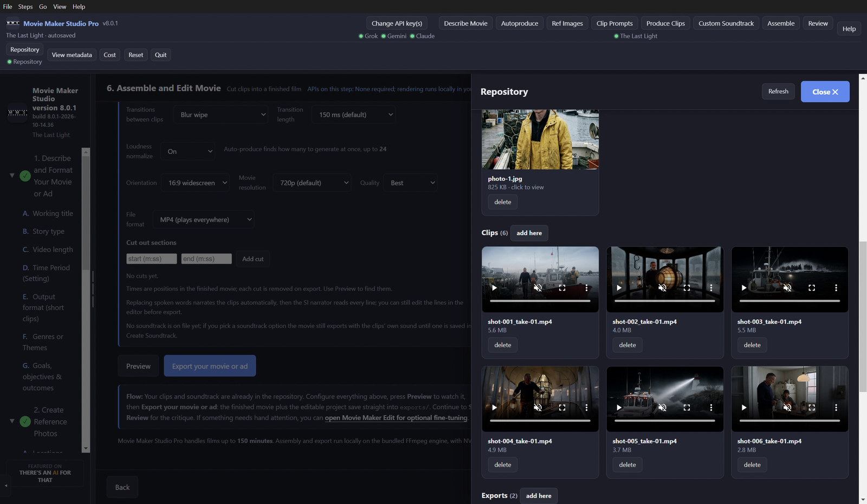Open more options for shot-004_take-01.mp4
Viewport: 867px width, 504px height.
tap(586, 408)
